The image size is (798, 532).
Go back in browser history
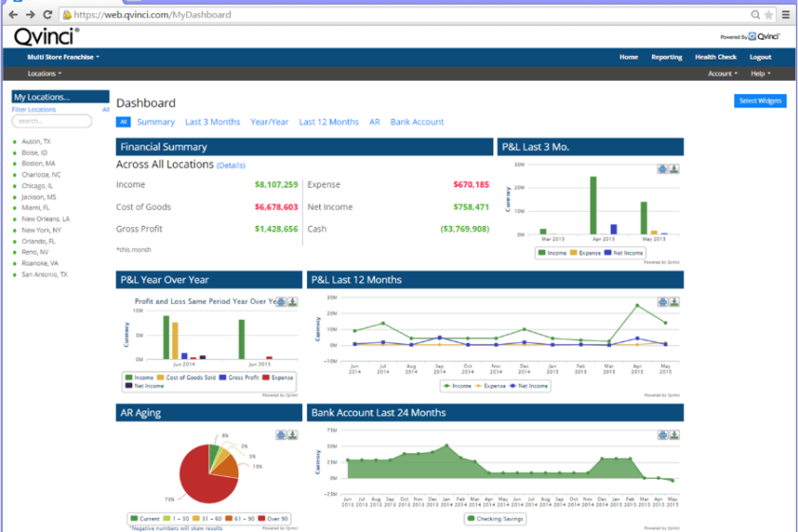[x=13, y=15]
